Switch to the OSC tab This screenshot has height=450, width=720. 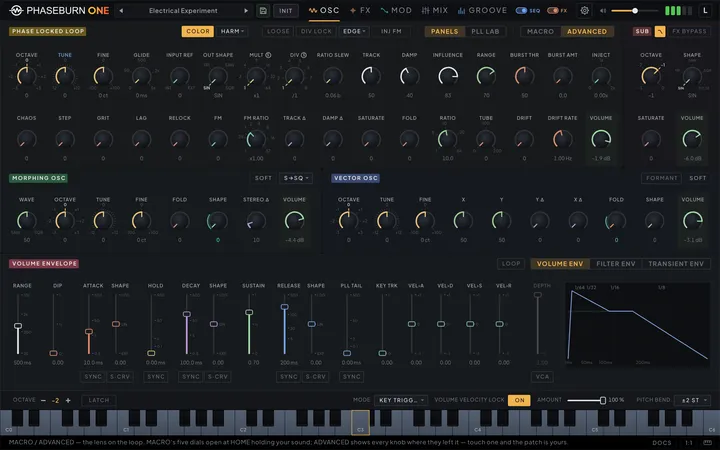tap(324, 11)
